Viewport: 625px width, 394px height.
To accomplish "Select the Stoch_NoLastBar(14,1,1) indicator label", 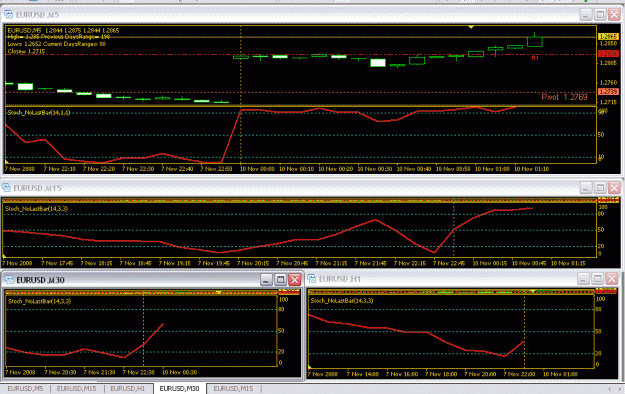I will pos(39,113).
